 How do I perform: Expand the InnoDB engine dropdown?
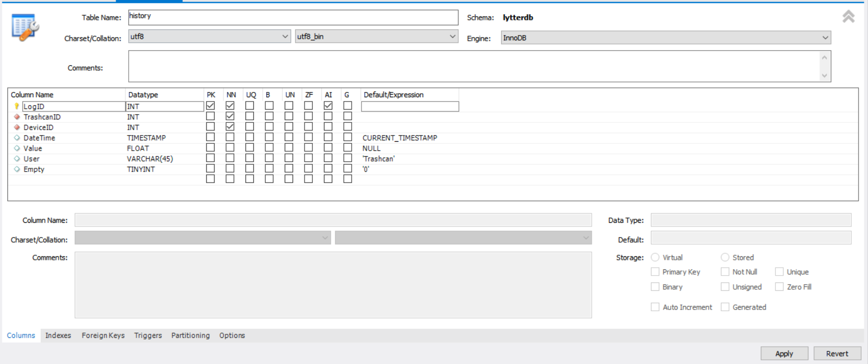click(666, 38)
